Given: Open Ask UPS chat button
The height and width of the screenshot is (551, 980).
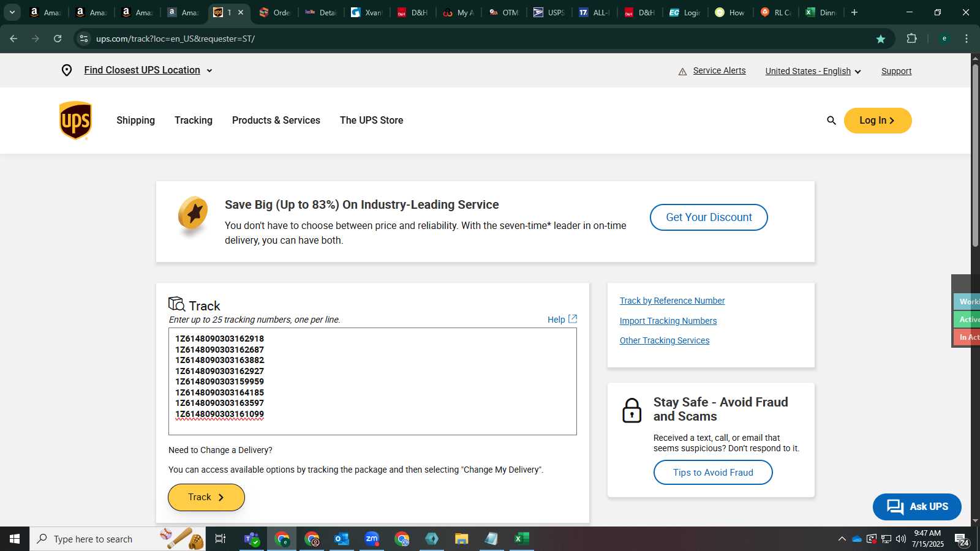Looking at the screenshot, I should [x=917, y=507].
